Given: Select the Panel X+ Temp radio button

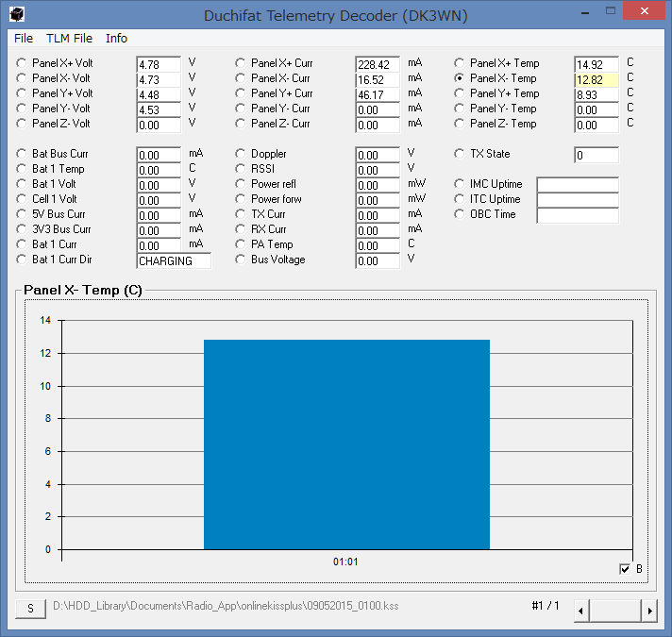Looking at the screenshot, I should (459, 63).
